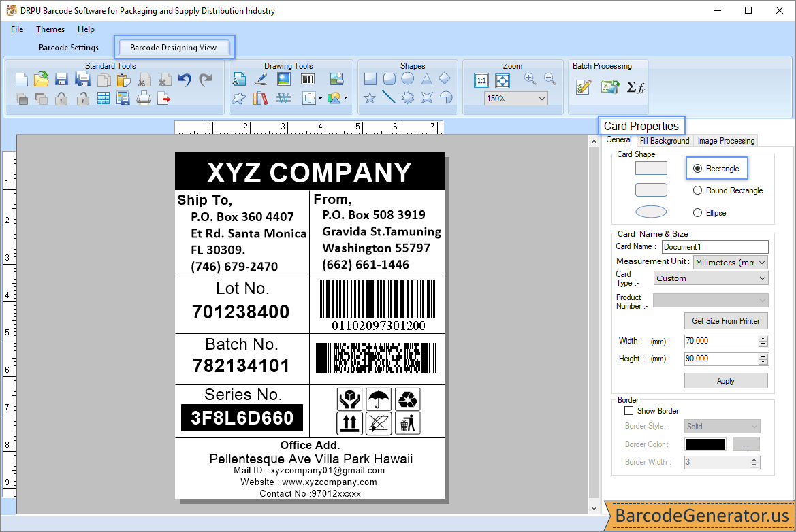796x532 pixels.
Task: Open the zoom percentage 150% dropdown
Action: click(x=515, y=99)
